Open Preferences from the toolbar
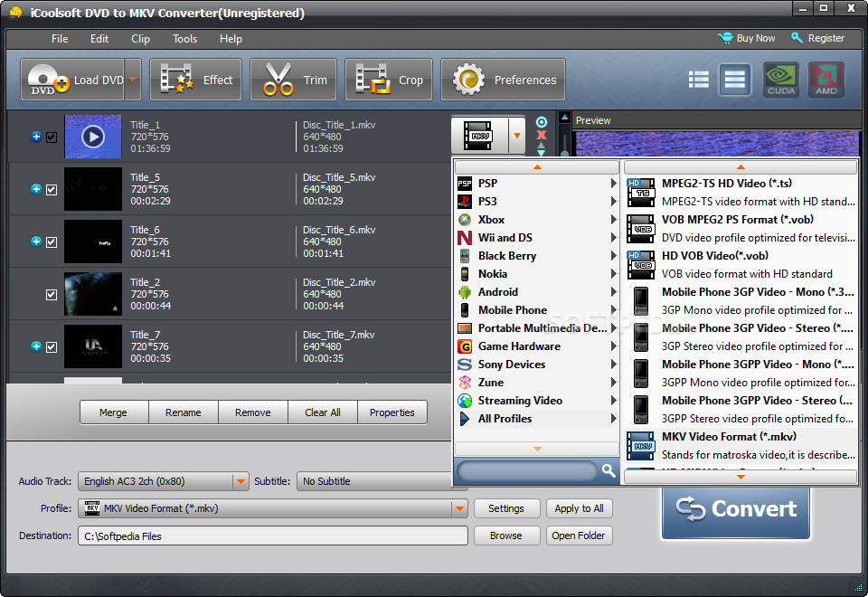The width and height of the screenshot is (868, 597). click(503, 80)
